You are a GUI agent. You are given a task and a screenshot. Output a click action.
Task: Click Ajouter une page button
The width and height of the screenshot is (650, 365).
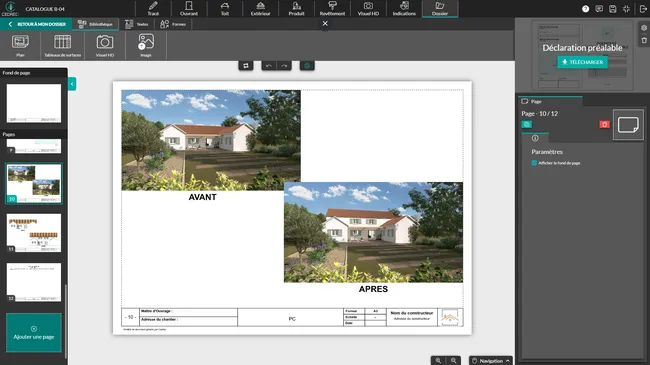34,333
